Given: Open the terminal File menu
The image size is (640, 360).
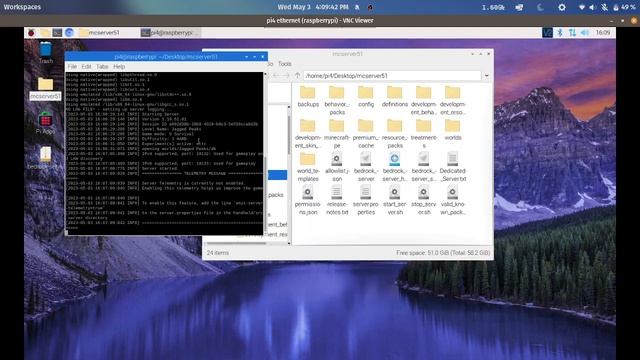Looking at the screenshot, I should 72,67.
